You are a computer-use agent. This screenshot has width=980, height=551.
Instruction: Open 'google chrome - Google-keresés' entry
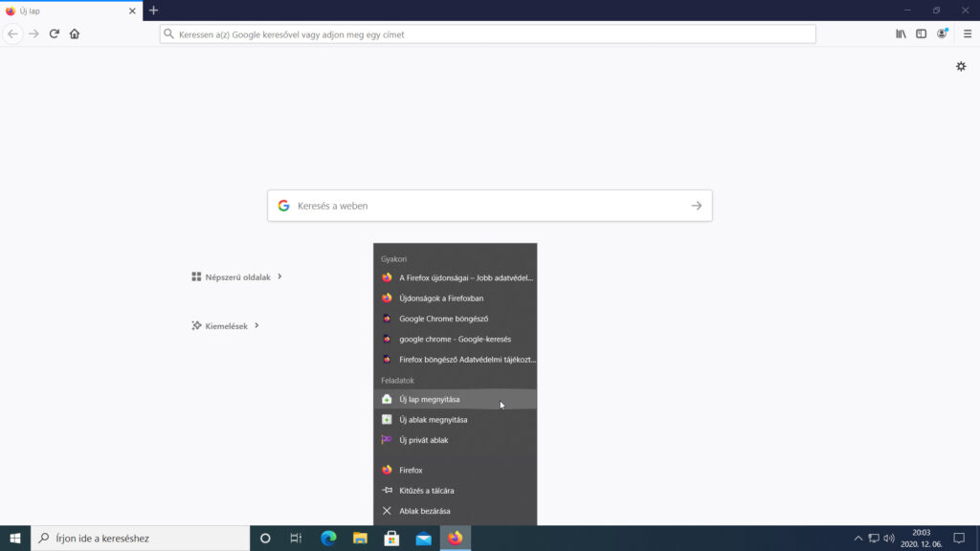455,339
